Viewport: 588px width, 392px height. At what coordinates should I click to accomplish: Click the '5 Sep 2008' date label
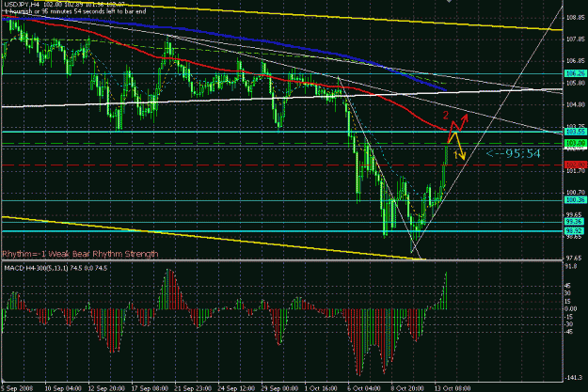click(x=17, y=388)
